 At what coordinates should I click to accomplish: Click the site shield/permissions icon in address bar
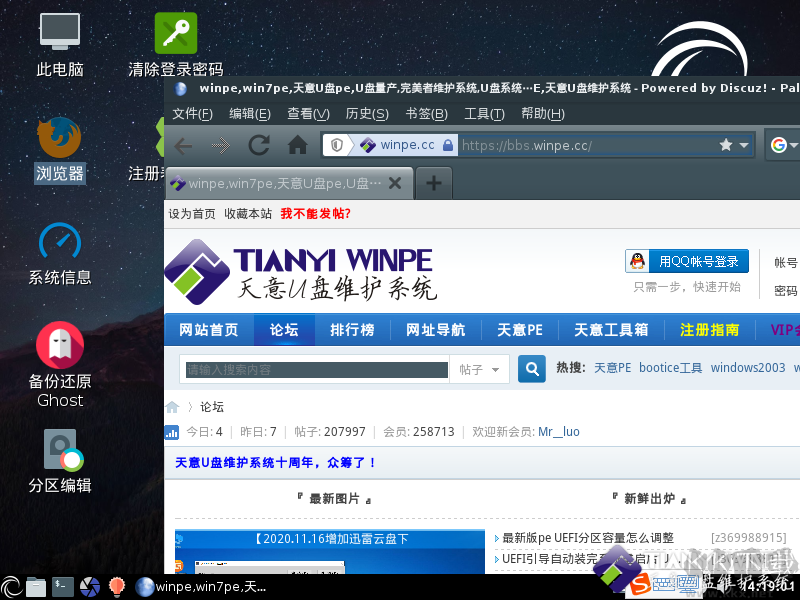[337, 144]
